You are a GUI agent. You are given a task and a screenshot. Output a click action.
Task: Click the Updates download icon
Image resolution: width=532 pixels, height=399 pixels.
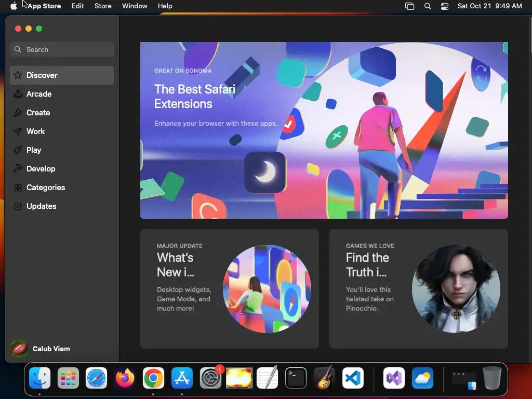[18, 206]
